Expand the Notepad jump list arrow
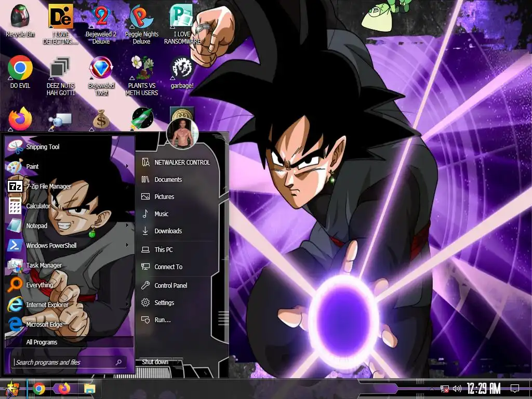Viewport: 532px width, 399px height. point(127,225)
